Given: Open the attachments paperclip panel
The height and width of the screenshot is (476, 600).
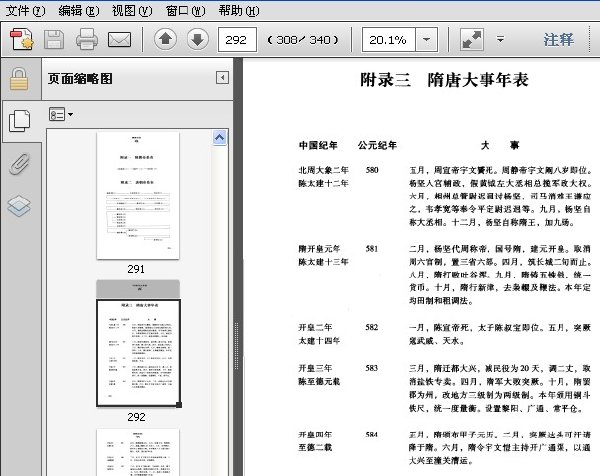Looking at the screenshot, I should pyautogui.click(x=19, y=163).
